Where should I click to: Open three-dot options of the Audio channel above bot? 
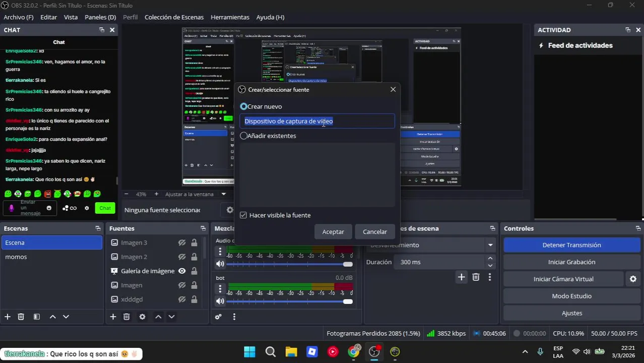[220, 252]
